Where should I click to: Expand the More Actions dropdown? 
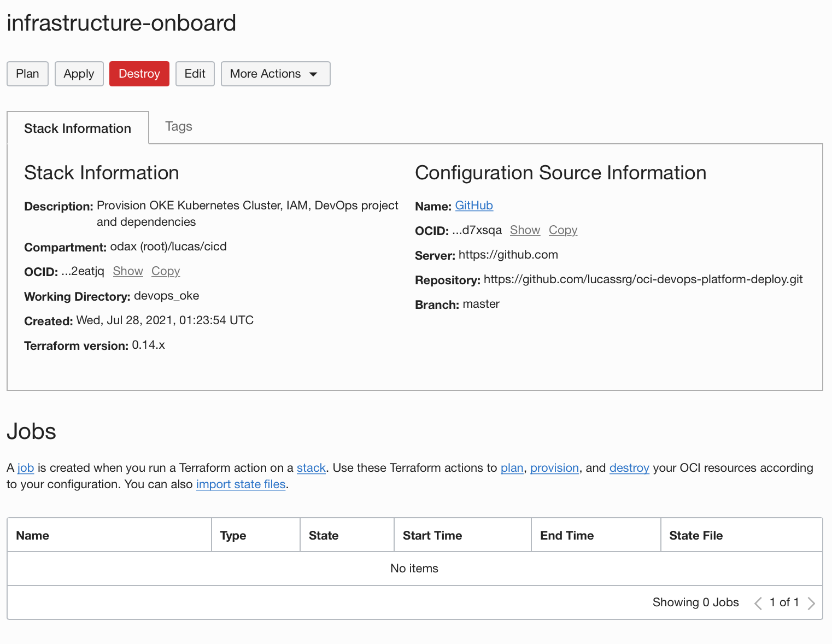(275, 74)
